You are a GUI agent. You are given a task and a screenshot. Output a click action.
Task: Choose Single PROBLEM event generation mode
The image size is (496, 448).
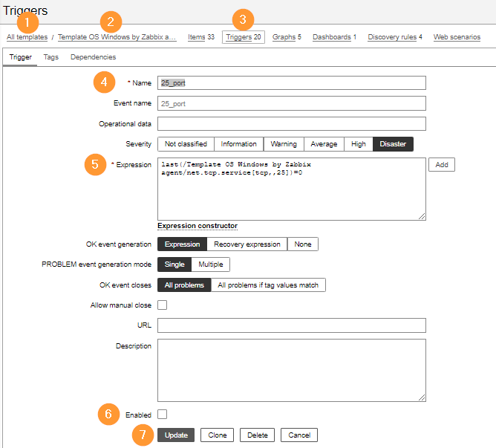(174, 264)
